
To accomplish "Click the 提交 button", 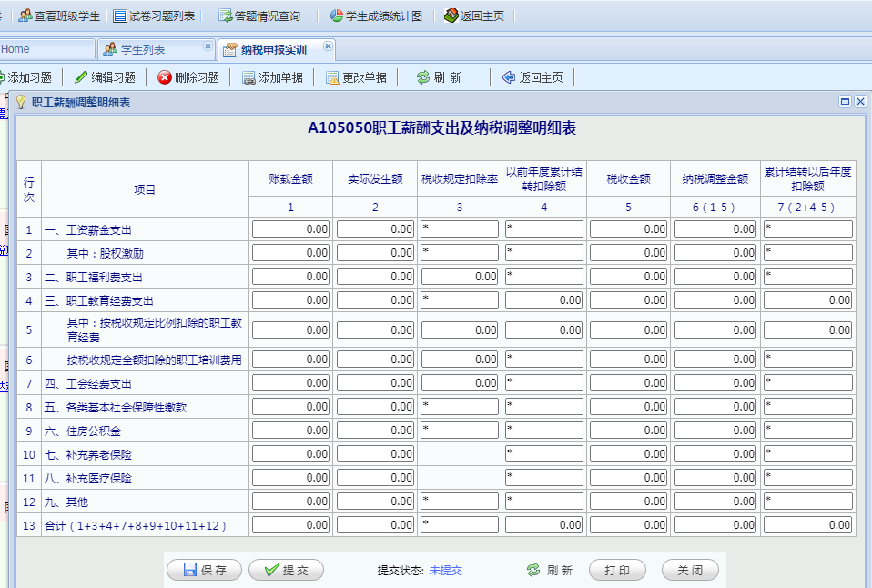I will pyautogui.click(x=287, y=570).
